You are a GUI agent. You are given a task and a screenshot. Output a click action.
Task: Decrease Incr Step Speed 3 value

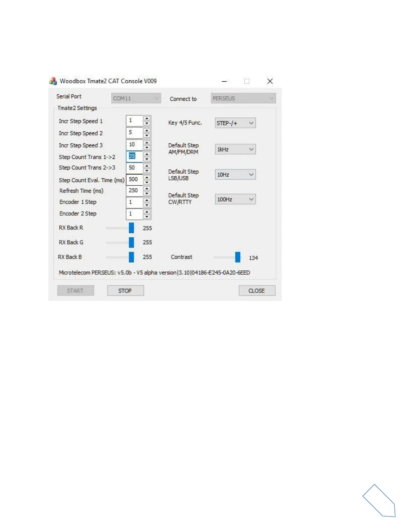tap(147, 147)
